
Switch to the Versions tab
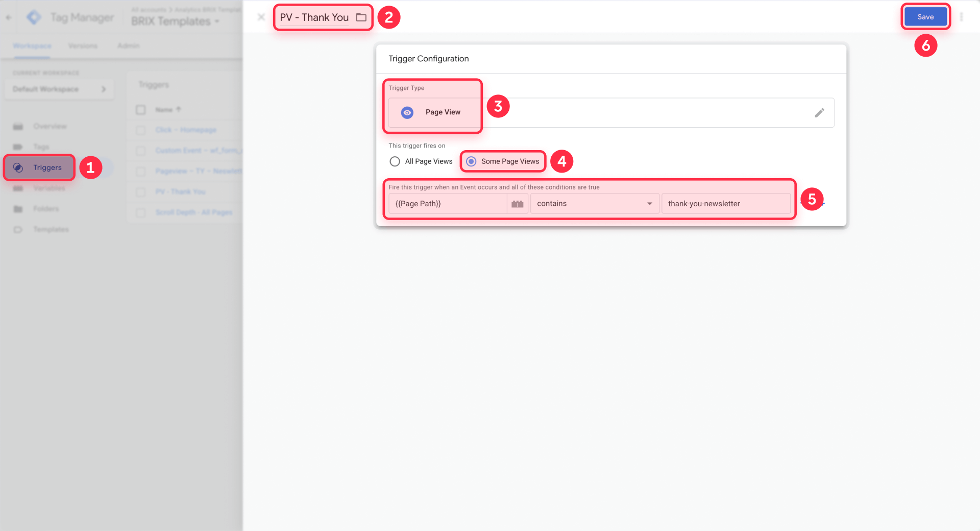(x=83, y=45)
